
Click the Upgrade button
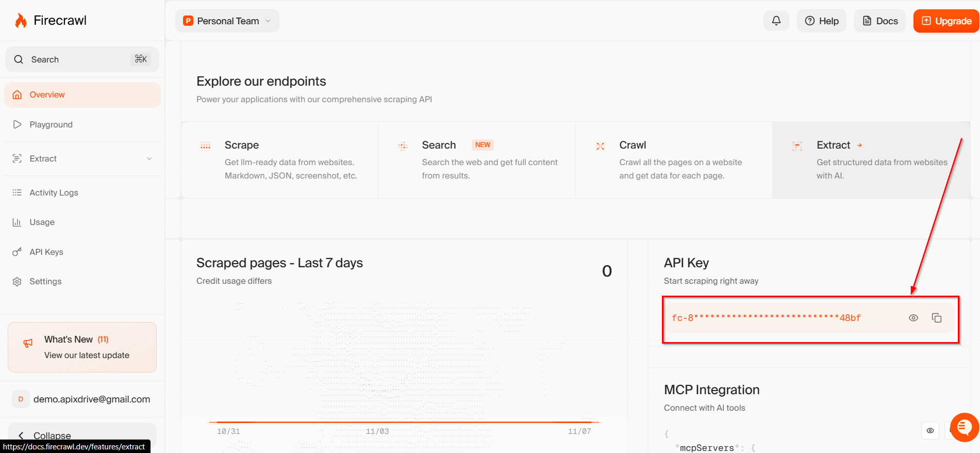tap(946, 21)
